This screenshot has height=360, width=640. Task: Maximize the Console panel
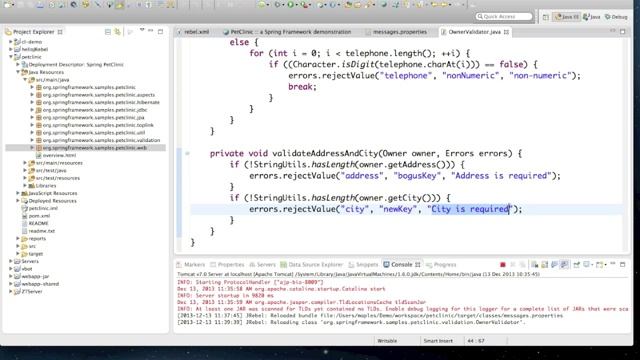(622, 264)
